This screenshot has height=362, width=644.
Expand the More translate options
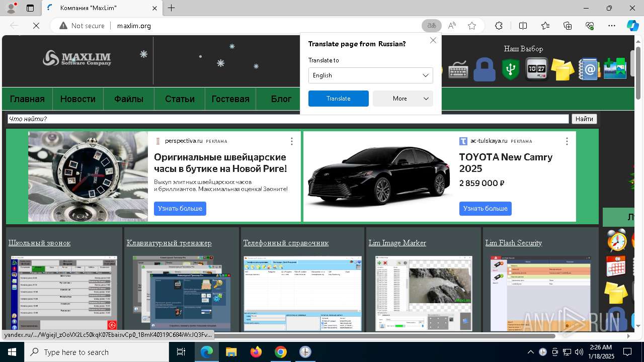pos(403,99)
